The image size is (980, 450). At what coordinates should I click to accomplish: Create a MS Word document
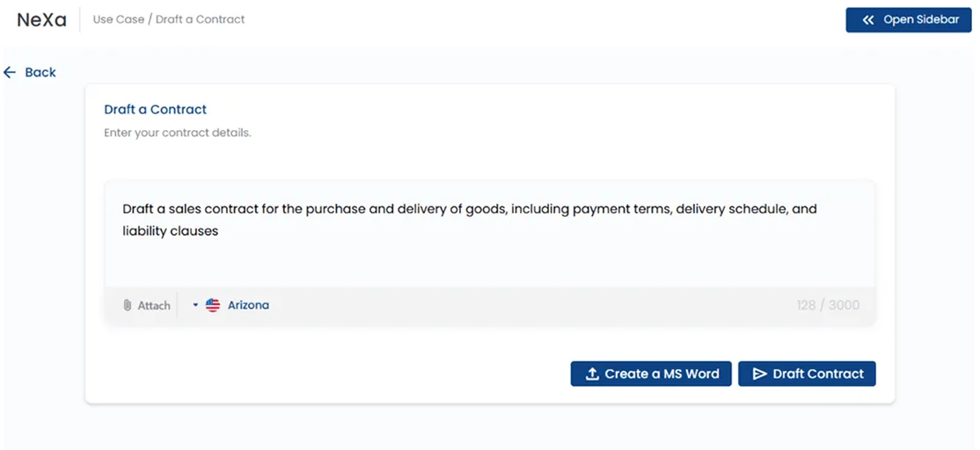click(x=651, y=374)
